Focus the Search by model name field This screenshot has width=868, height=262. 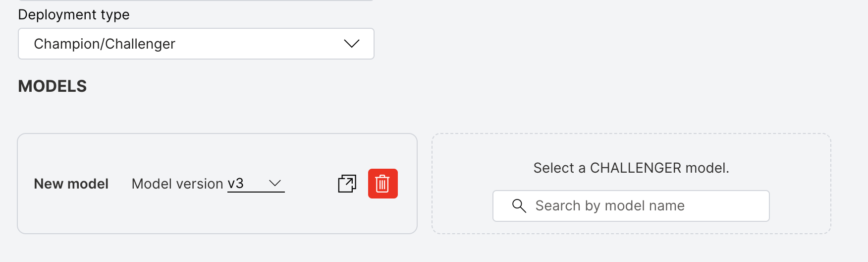(631, 205)
